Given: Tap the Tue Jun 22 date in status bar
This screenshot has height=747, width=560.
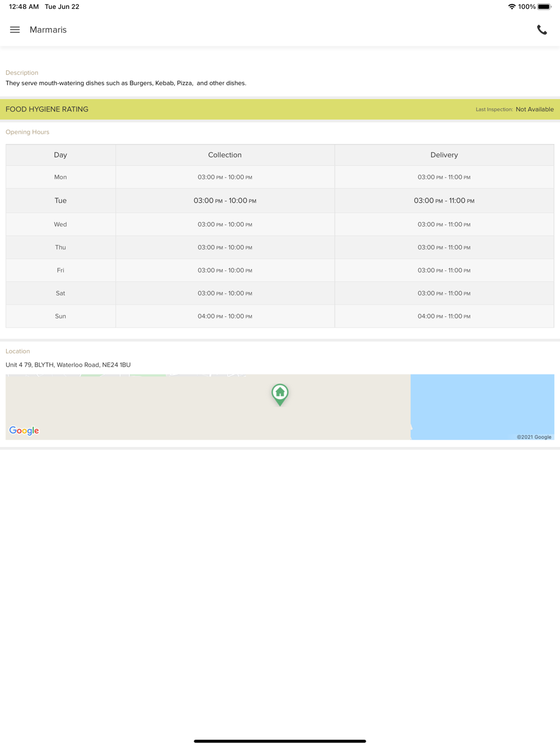Looking at the screenshot, I should tap(62, 7).
